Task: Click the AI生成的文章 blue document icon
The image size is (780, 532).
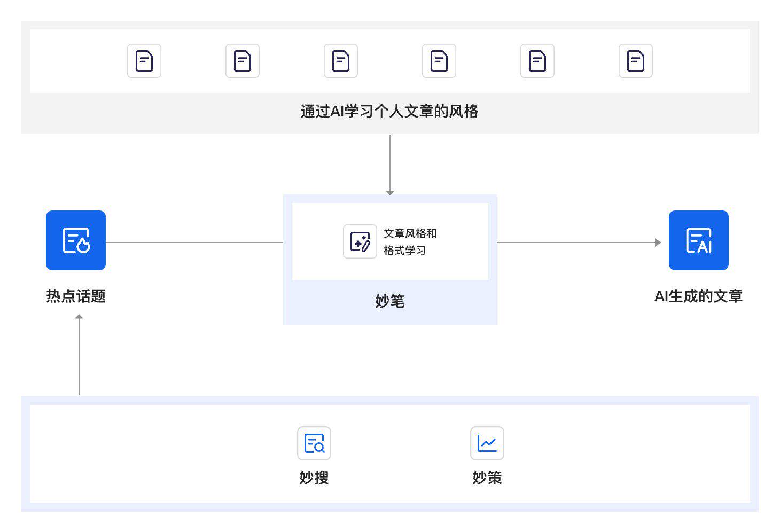Action: [698, 240]
